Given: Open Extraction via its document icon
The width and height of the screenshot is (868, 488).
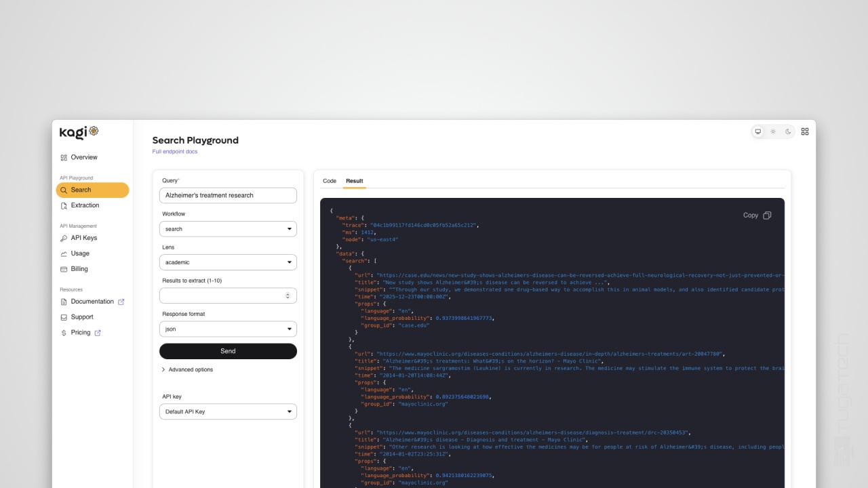Looking at the screenshot, I should (x=64, y=205).
